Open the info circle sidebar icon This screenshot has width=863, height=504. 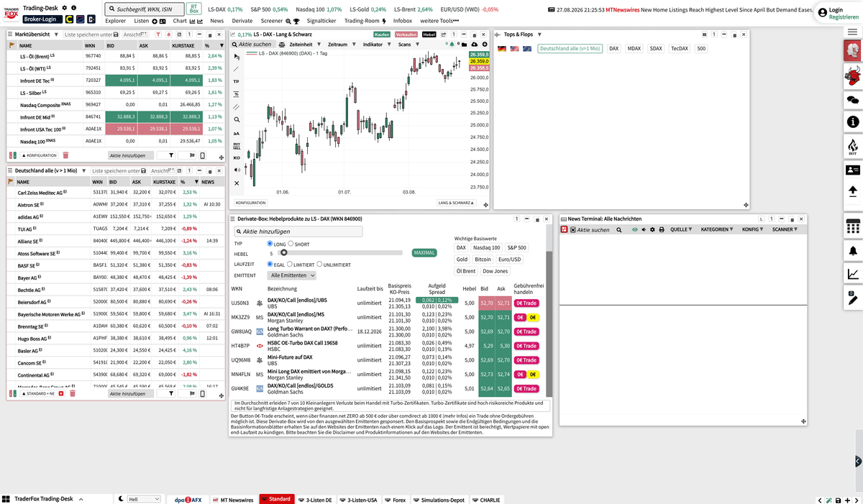pos(853,123)
